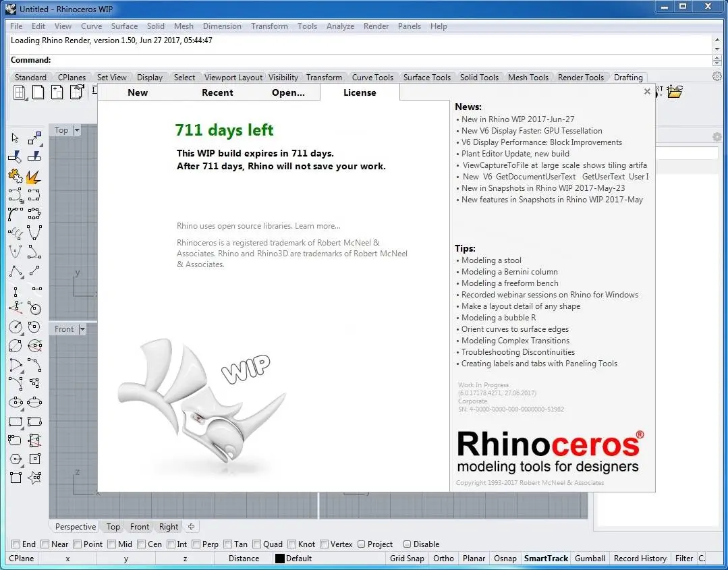Viewport: 728px width, 570px height.
Task: Switch to the Recent tab in splash
Action: click(x=217, y=92)
